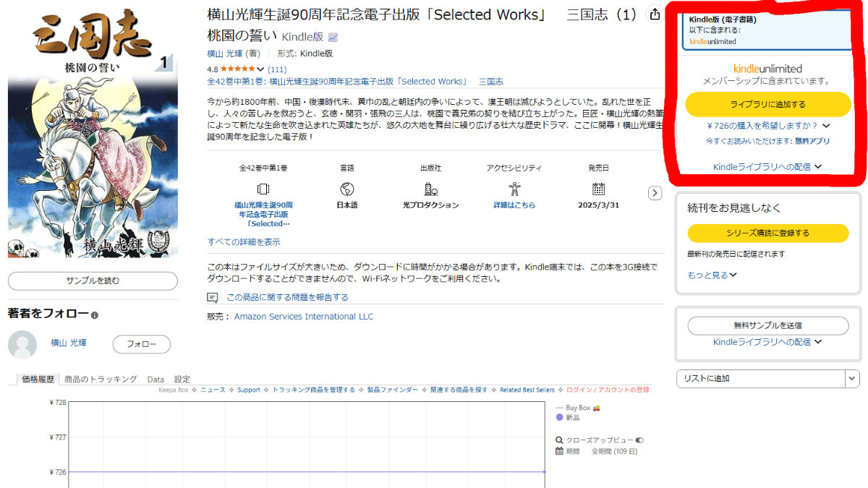
Task: Click the book series icon under 全42巻中第1巻
Action: pyautogui.click(x=263, y=189)
